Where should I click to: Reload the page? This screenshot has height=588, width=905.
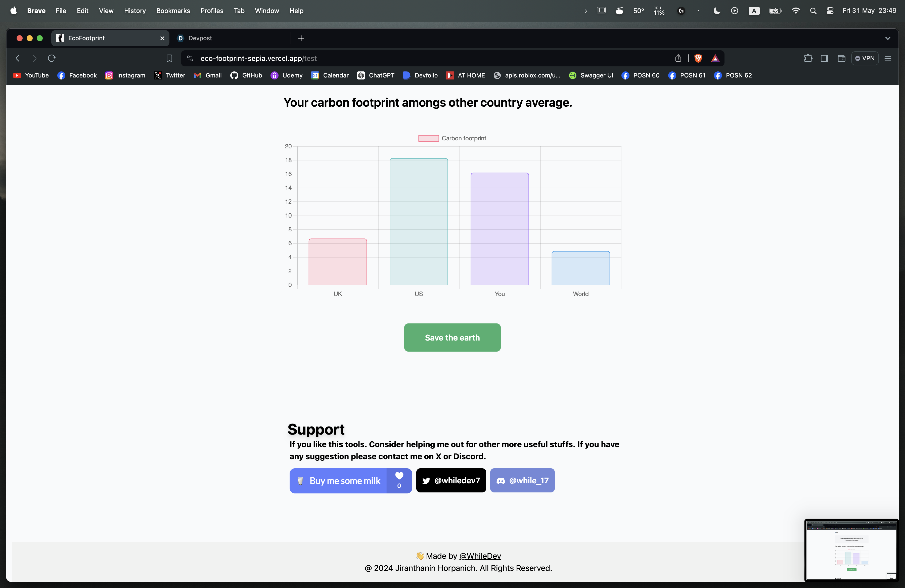(52, 58)
